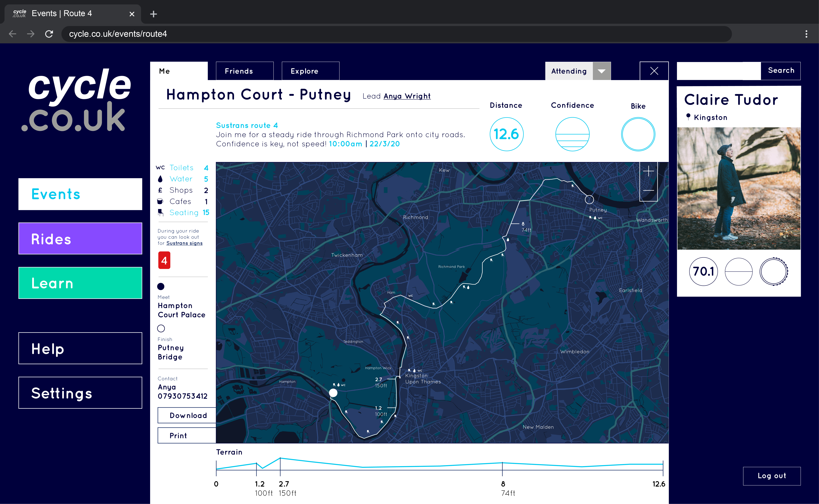Click the Putney Bridge finish text
The height and width of the screenshot is (504, 819).
(171, 352)
